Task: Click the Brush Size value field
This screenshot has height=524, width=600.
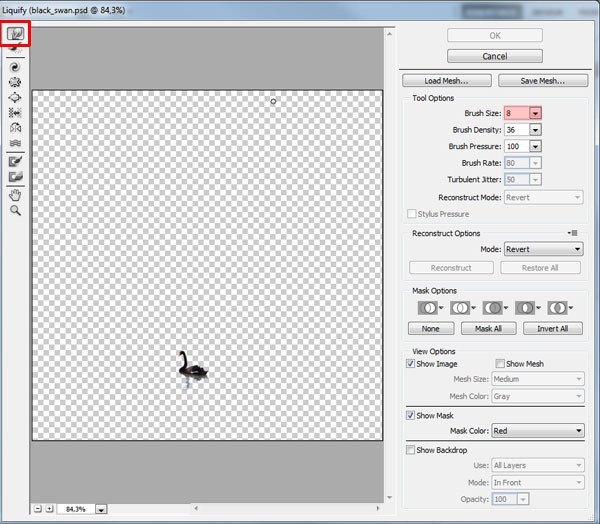Action: [x=517, y=113]
